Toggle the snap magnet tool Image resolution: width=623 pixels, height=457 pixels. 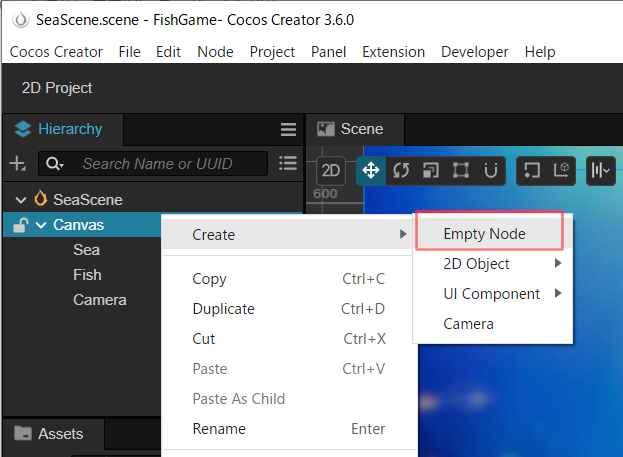point(491,171)
